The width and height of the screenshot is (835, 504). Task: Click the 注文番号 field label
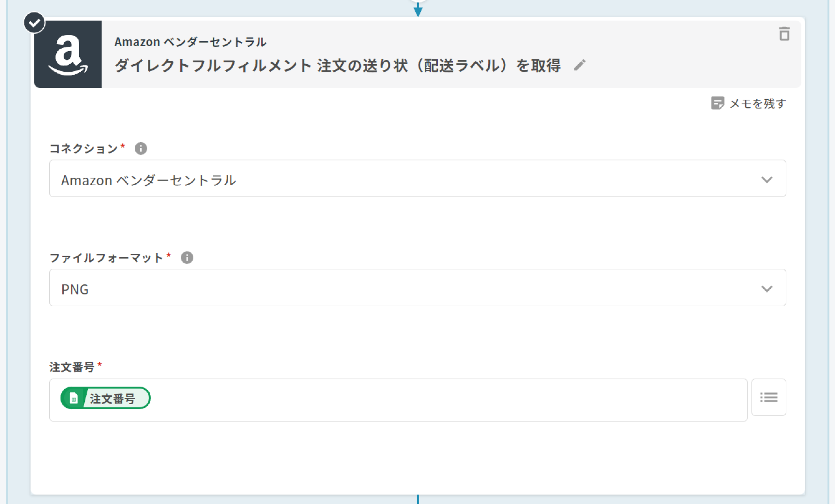[x=72, y=367]
